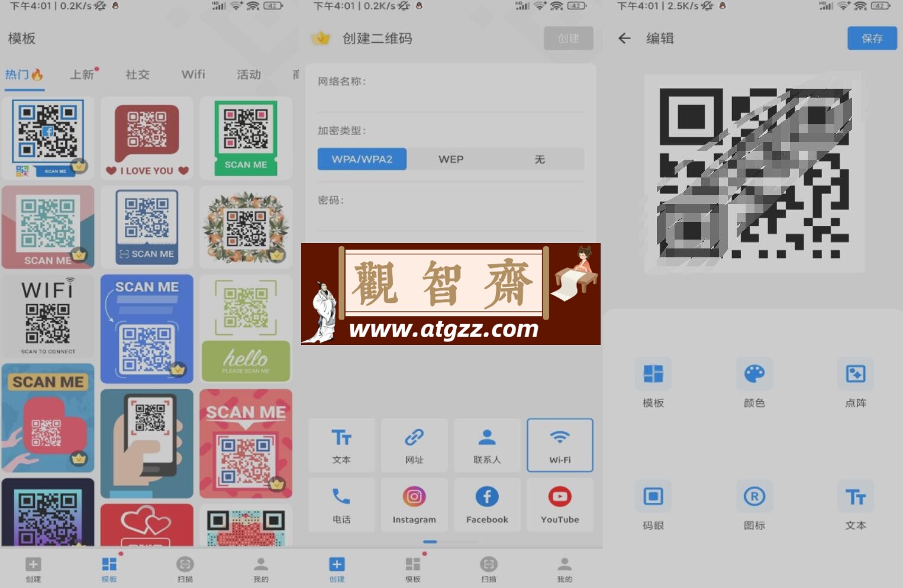Tap 创建 in the template screen's bottom bar
Screen dimensions: 903x588
coord(33,570)
